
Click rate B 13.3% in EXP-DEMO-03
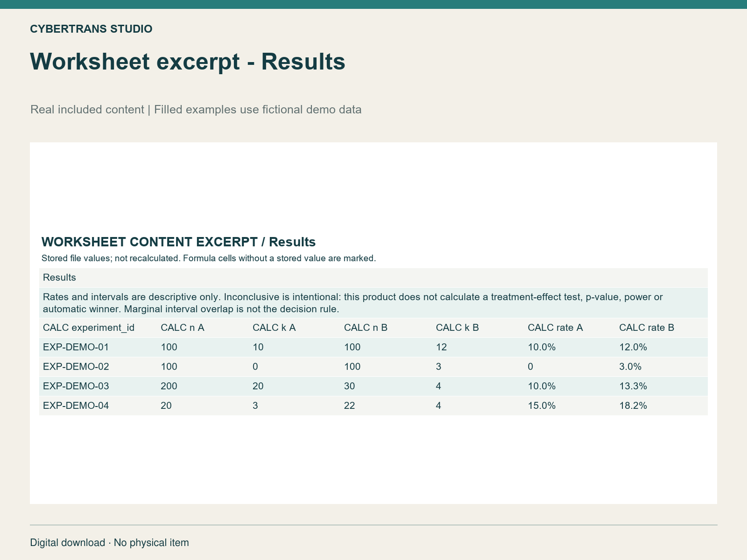tap(633, 386)
